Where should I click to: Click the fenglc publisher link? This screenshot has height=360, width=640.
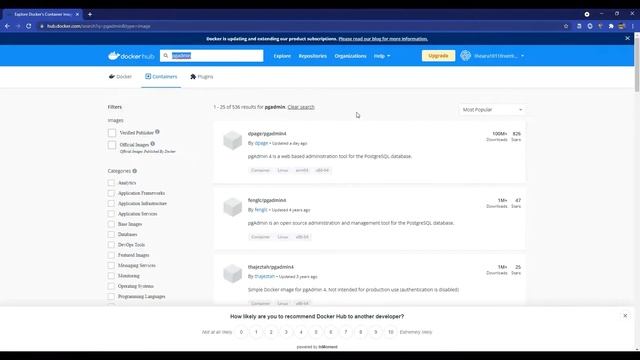click(x=261, y=210)
